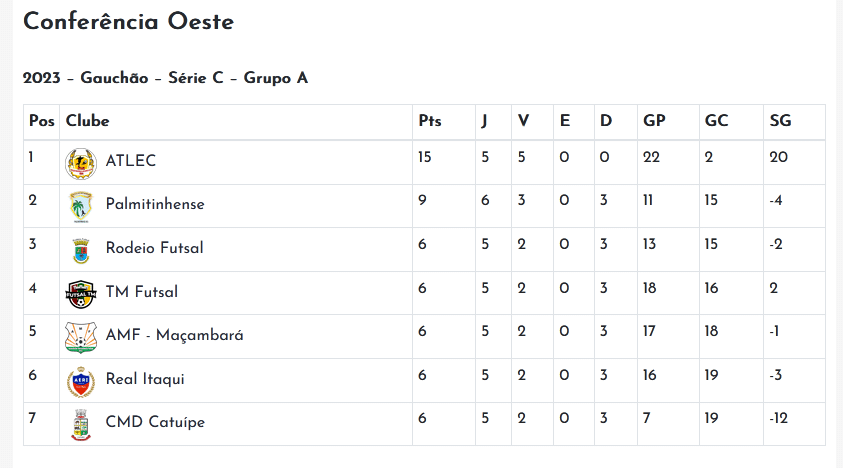Select the GC column header
Screen dimensions: 864x468
[716, 121]
